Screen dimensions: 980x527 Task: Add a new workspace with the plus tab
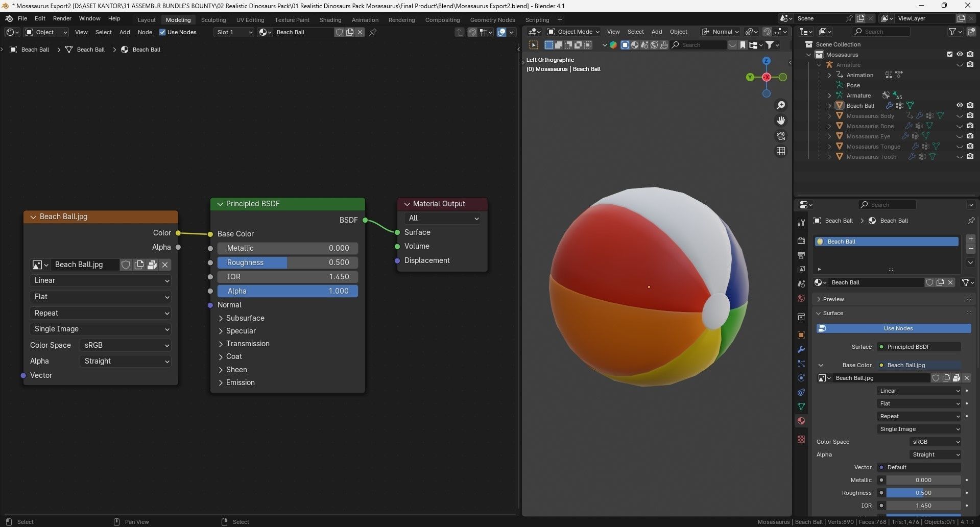(560, 20)
